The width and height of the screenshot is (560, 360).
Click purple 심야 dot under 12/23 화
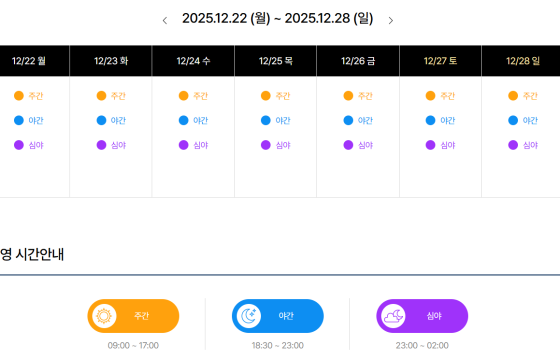tap(101, 145)
